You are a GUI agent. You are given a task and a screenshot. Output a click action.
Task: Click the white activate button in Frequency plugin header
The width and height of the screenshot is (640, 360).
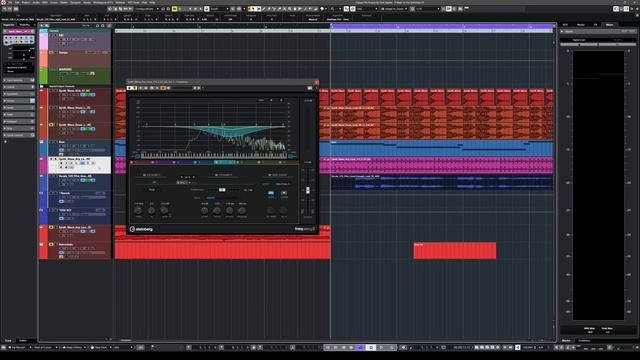[130, 88]
